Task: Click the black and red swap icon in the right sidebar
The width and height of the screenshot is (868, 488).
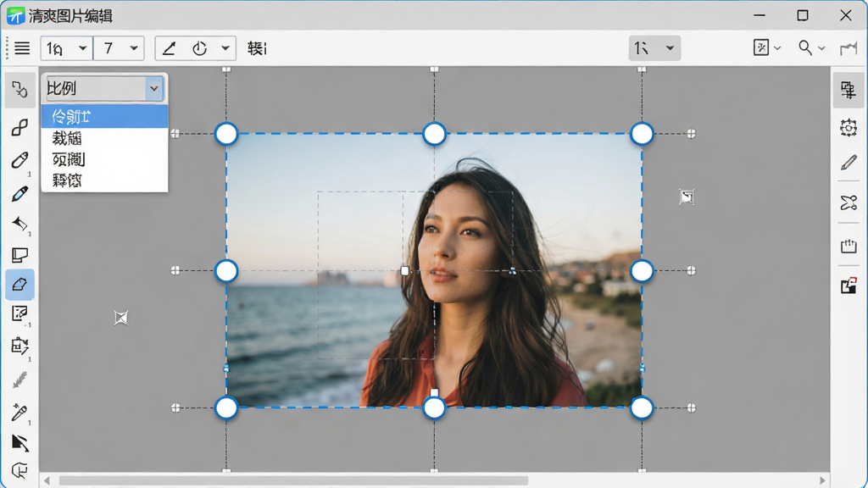Action: (x=848, y=285)
